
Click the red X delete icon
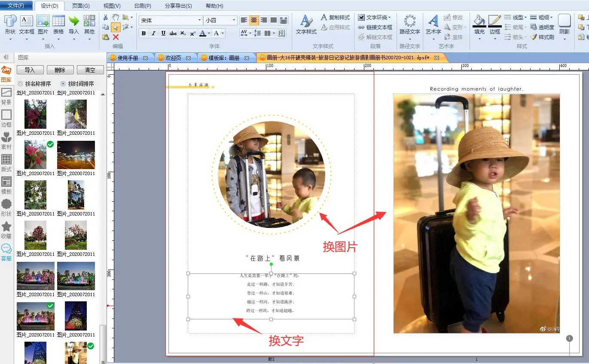[x=116, y=37]
